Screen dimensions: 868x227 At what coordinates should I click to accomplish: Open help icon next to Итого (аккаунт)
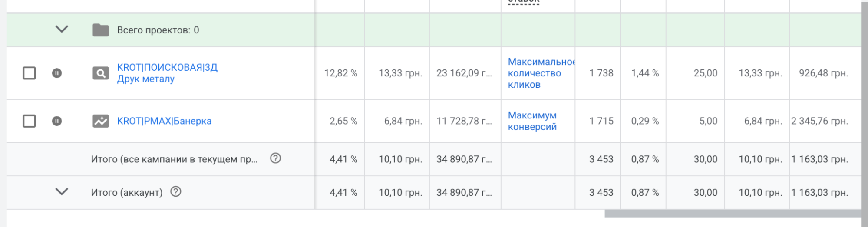[x=175, y=191]
